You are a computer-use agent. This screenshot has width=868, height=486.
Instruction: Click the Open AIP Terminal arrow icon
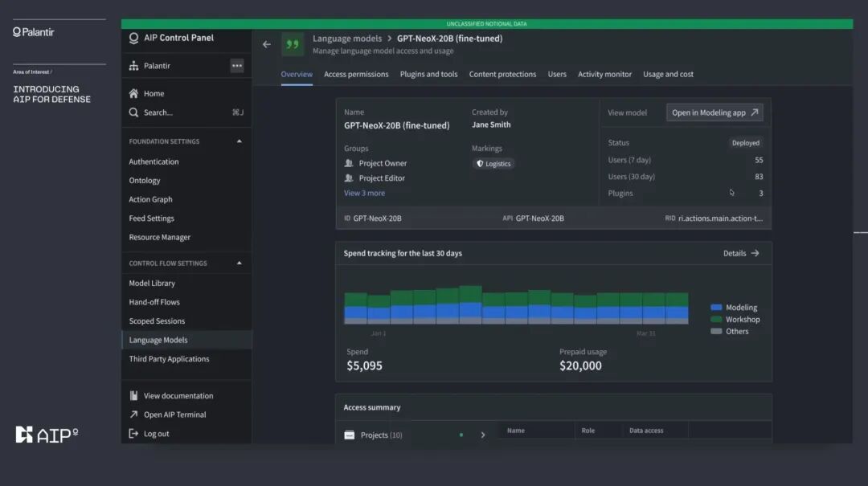coord(133,415)
